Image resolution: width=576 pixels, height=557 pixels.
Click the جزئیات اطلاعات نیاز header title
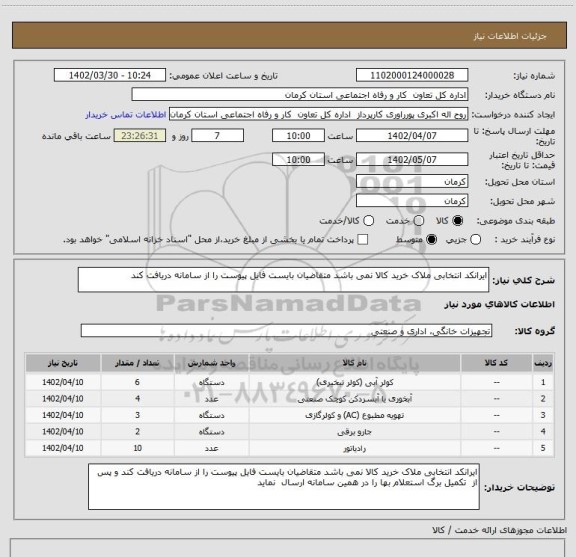510,36
